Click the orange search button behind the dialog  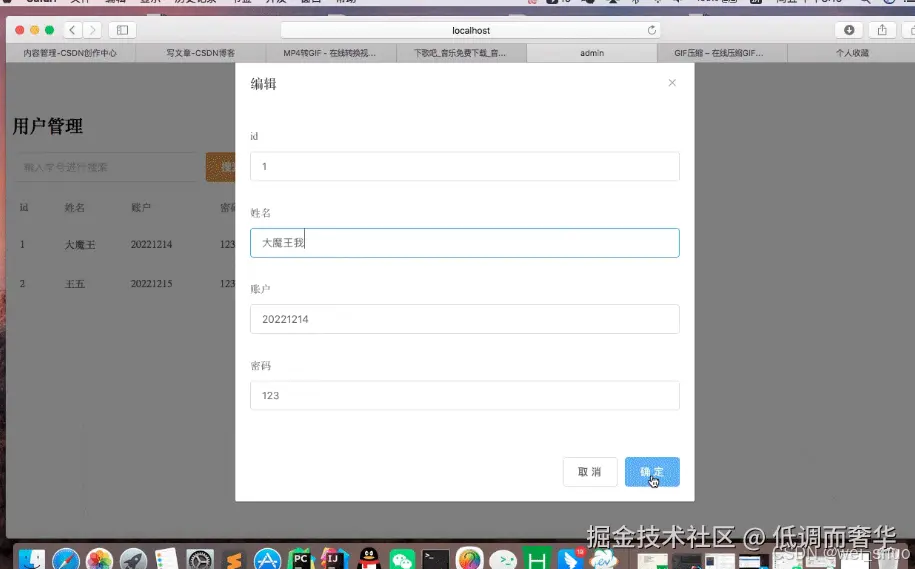221,167
